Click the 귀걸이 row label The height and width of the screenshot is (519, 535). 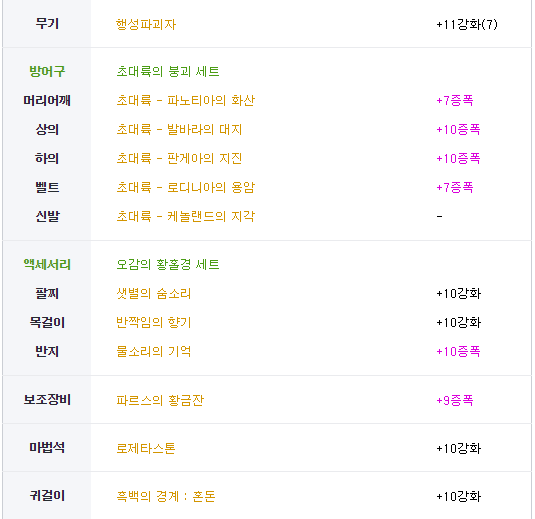pyautogui.click(x=47, y=496)
